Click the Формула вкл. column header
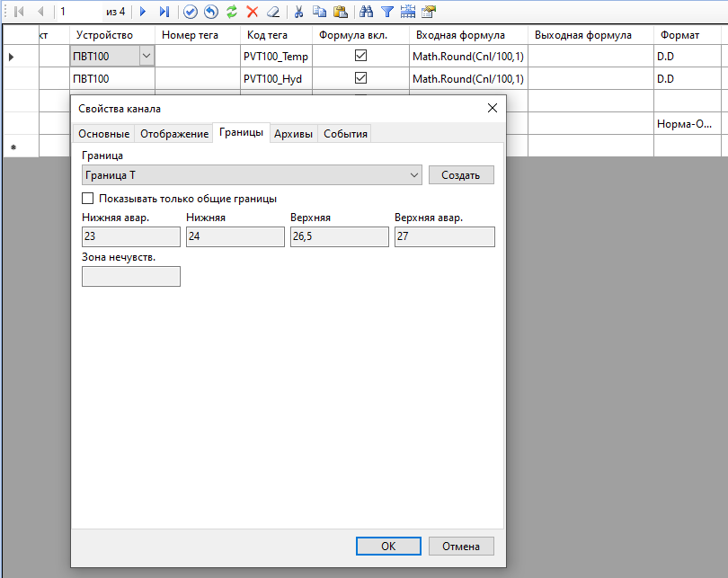The width and height of the screenshot is (728, 578). tap(360, 35)
